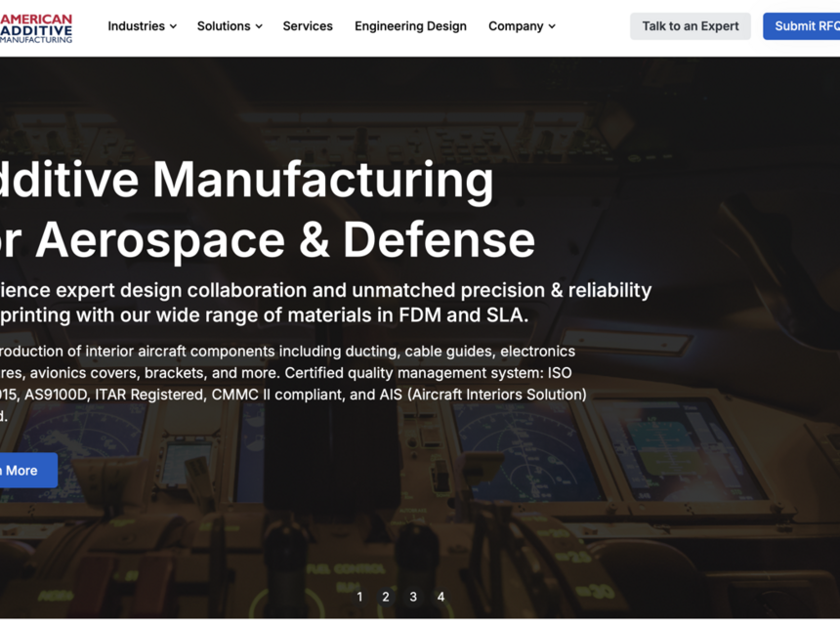Click the 'Additive Manufacturing' heading line
This screenshot has width=840, height=625.
(x=246, y=180)
